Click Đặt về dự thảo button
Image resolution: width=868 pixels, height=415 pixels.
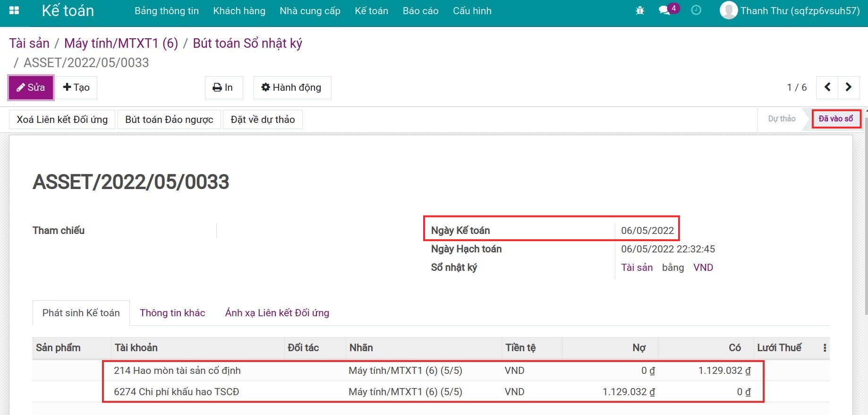[x=263, y=120]
